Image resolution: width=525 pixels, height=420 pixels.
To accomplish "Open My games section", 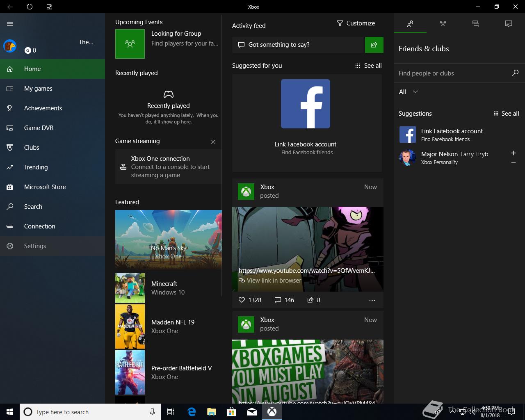I will tap(52, 89).
